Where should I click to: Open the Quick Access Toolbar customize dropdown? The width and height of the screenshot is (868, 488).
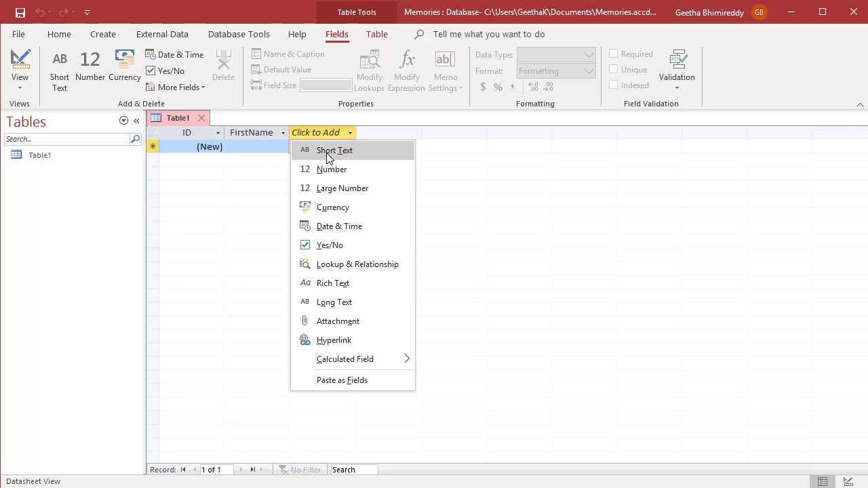click(x=87, y=12)
